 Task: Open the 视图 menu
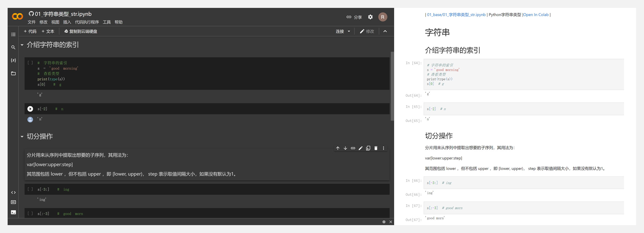(55, 22)
